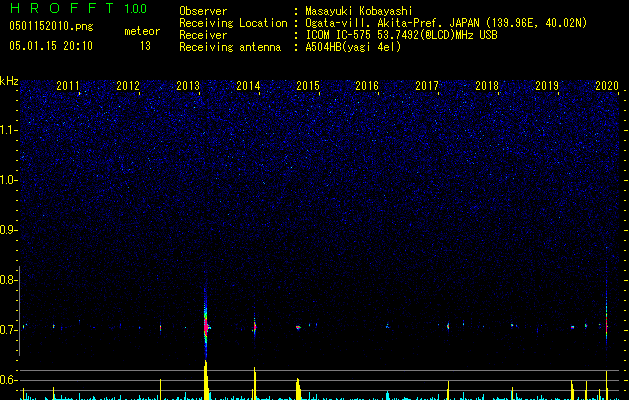Click the A504HB(yagi 4el) antenna text
This screenshot has height=400, width=629.
click(353, 47)
